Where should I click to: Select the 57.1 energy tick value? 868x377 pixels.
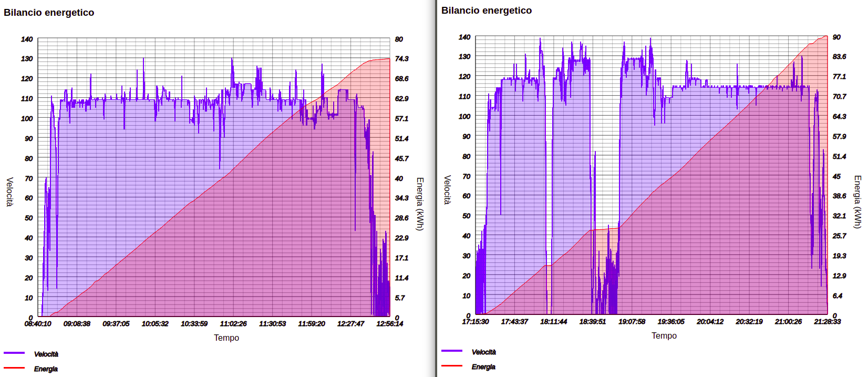402,119
